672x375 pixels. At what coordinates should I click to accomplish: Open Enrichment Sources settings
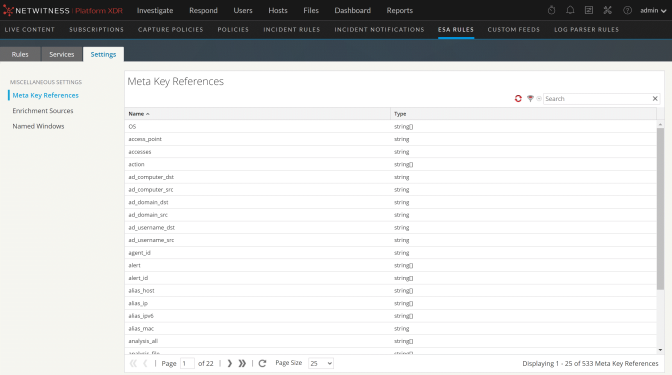[x=43, y=111]
